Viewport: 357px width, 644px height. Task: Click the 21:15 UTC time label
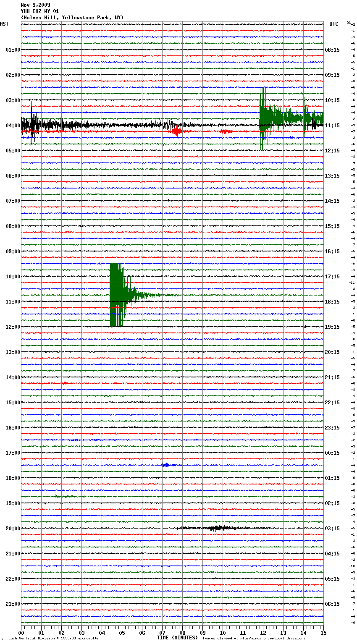click(x=332, y=377)
